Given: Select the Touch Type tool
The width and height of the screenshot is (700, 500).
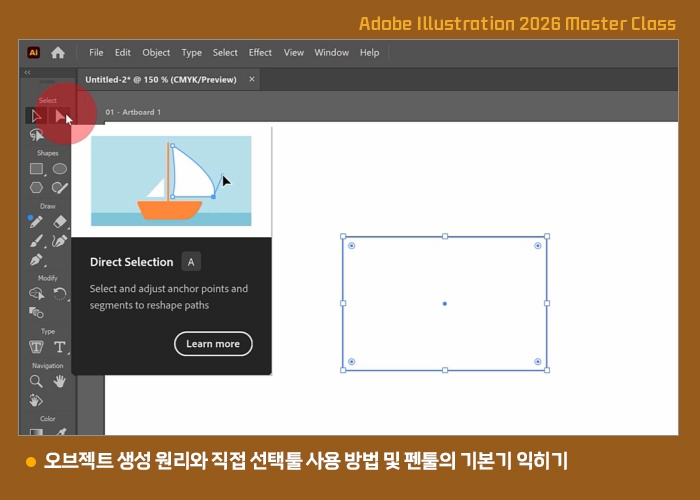Looking at the screenshot, I should (37, 347).
